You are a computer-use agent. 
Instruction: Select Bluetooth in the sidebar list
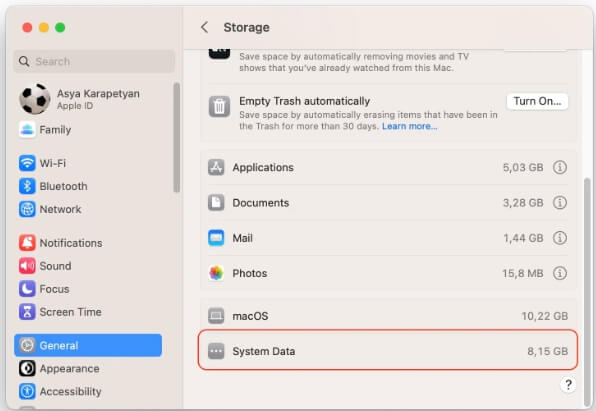[x=63, y=186]
